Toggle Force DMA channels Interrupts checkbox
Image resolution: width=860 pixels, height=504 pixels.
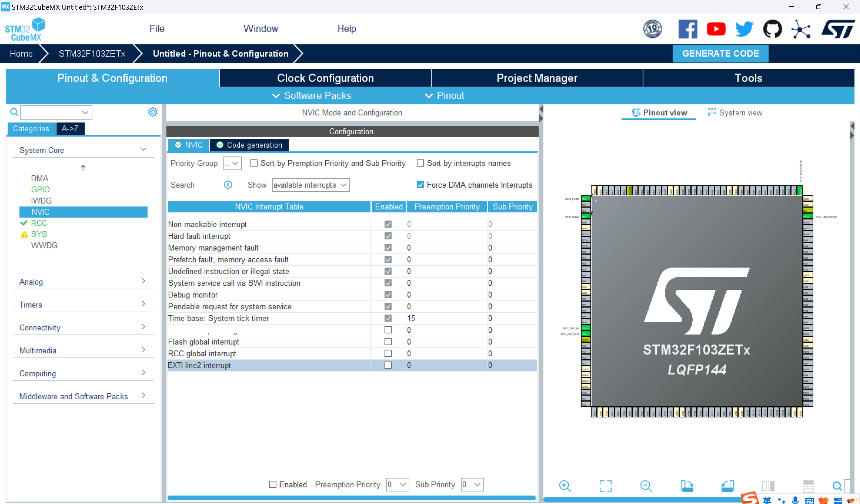pyautogui.click(x=420, y=185)
